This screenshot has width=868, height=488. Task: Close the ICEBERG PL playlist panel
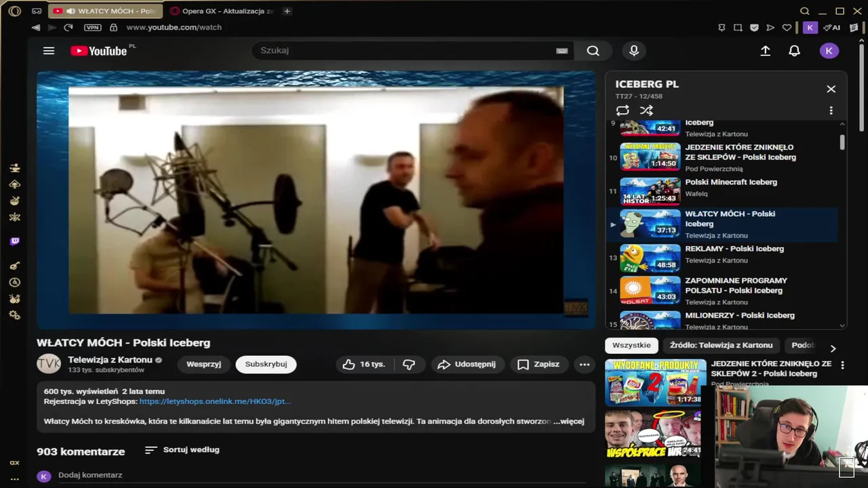(x=831, y=89)
